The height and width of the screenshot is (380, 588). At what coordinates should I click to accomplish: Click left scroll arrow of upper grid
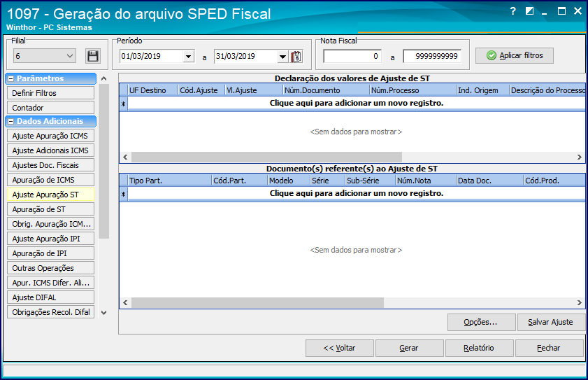tap(125, 157)
